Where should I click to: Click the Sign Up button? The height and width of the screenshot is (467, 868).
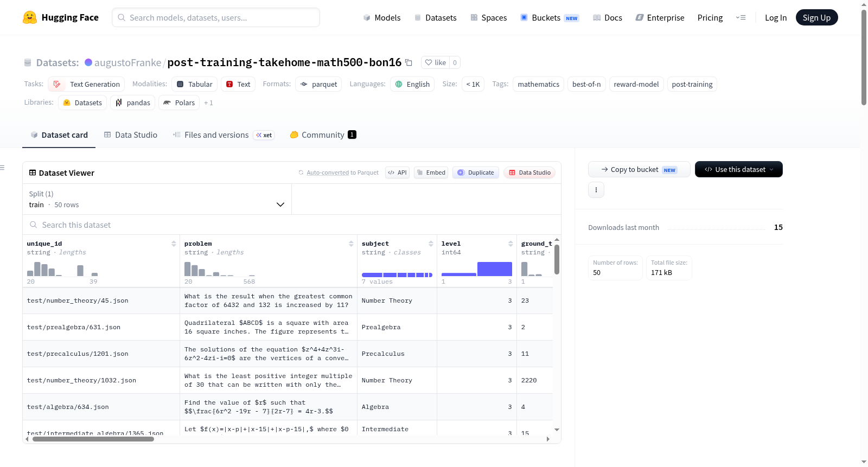816,17
